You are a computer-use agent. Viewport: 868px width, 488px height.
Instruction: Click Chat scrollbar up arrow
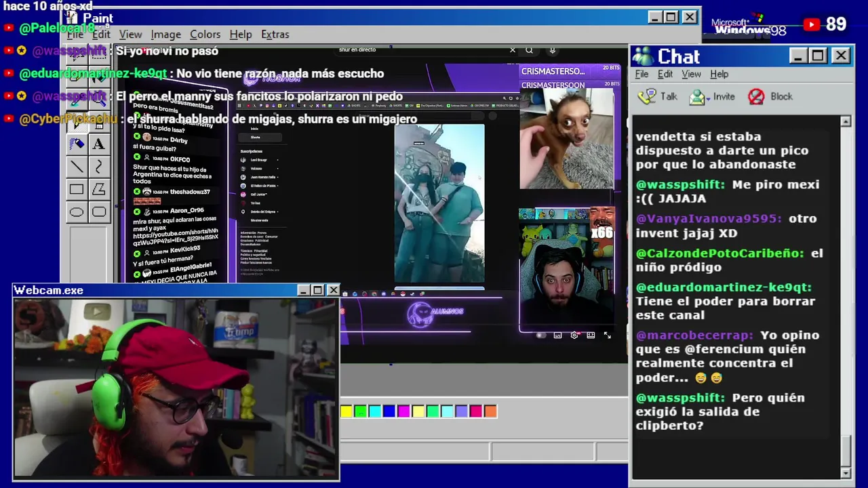[x=846, y=121]
